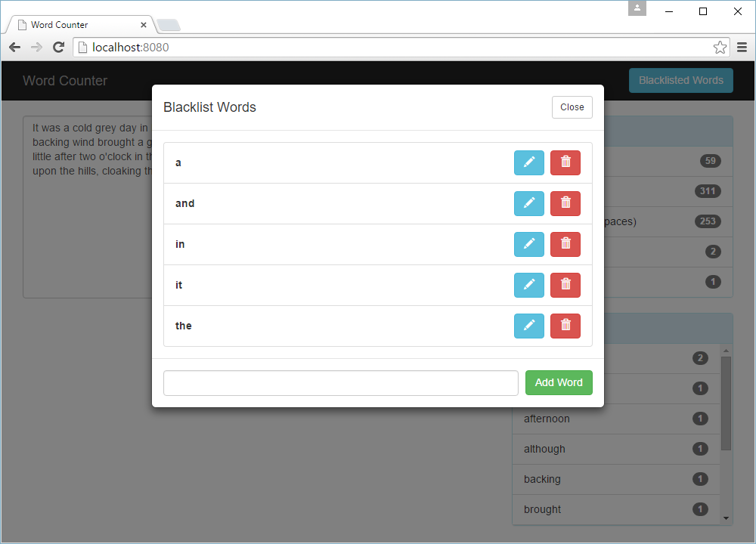
Task: Select 'brought' in the word frequency list
Action: pyautogui.click(x=615, y=509)
